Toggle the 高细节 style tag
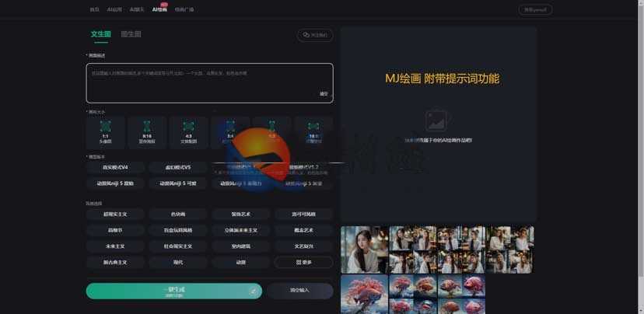The image size is (644, 314). pos(115,230)
